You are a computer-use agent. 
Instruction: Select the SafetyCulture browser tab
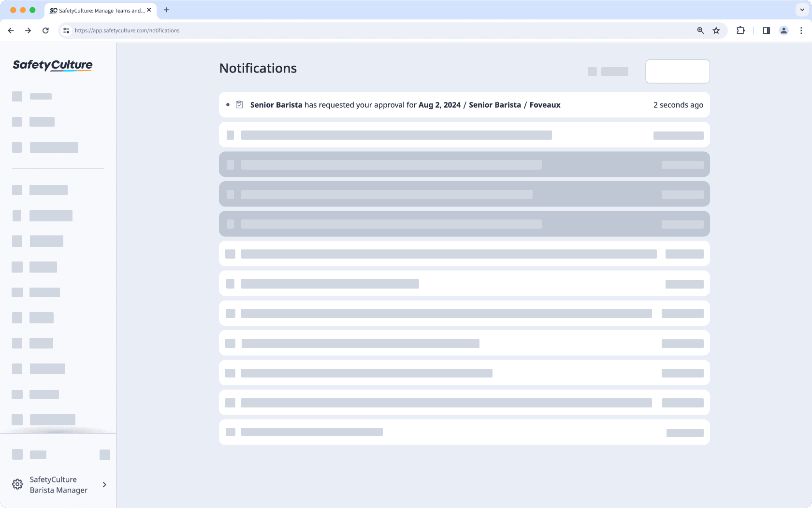(97, 10)
